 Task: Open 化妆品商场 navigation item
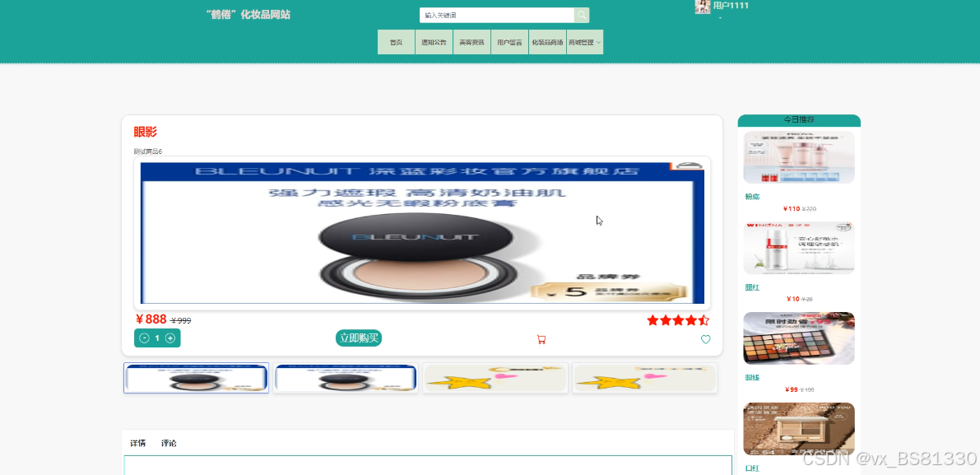click(x=547, y=42)
